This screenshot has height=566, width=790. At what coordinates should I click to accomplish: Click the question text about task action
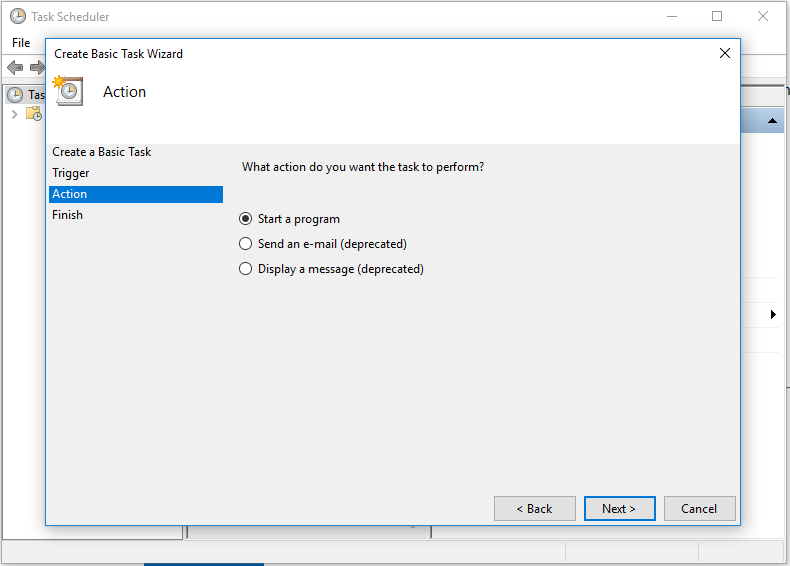(x=363, y=167)
